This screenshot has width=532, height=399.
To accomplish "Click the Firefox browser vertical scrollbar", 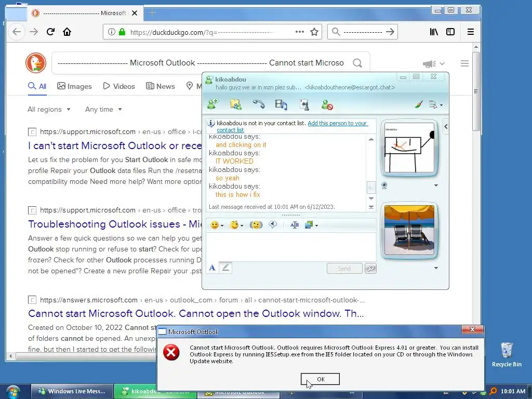I will 476,91.
